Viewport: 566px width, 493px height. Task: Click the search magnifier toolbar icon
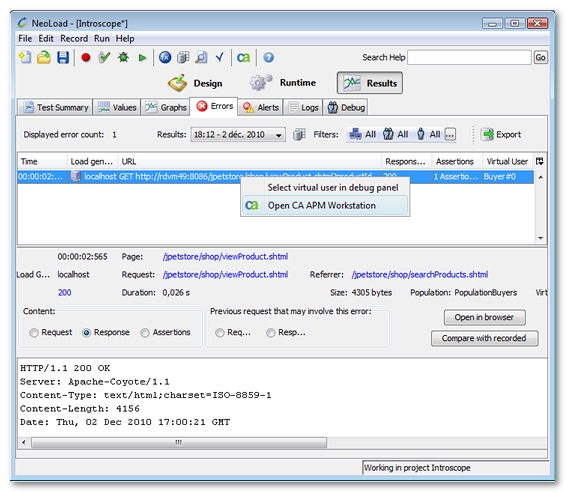201,57
